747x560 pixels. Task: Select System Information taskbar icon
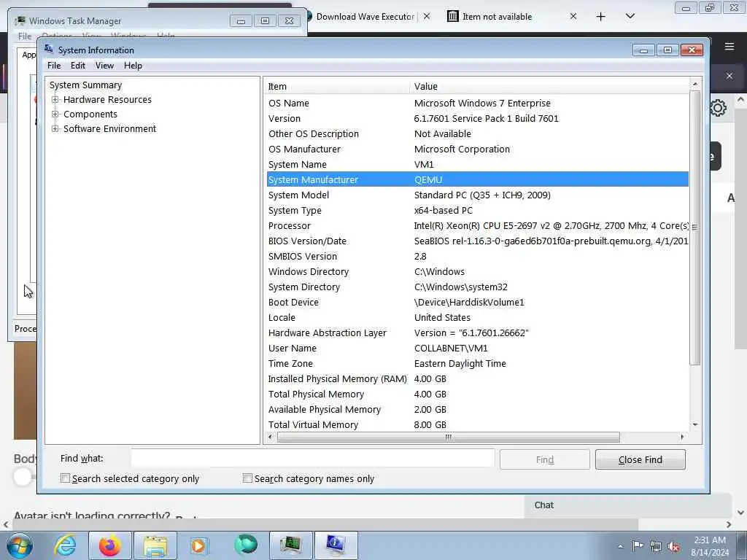[336, 545]
